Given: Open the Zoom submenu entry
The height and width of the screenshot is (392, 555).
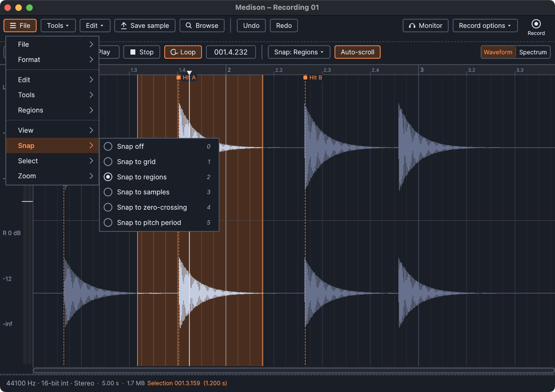Looking at the screenshot, I should point(52,176).
